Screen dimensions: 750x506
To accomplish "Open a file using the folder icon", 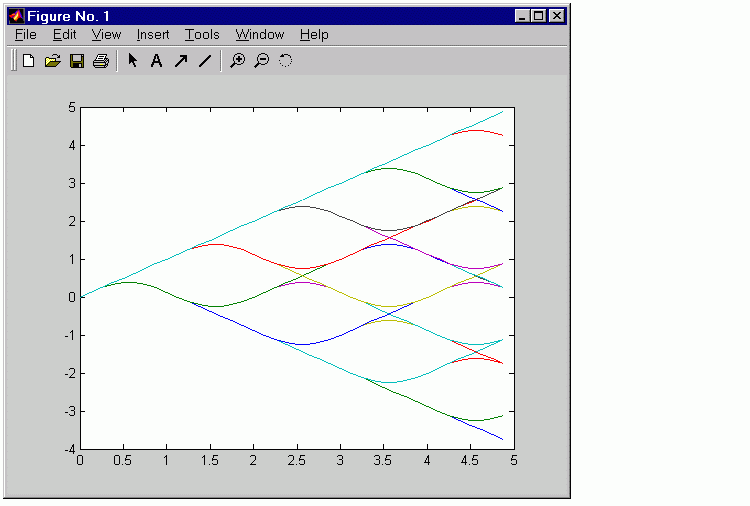I will pos(53,61).
